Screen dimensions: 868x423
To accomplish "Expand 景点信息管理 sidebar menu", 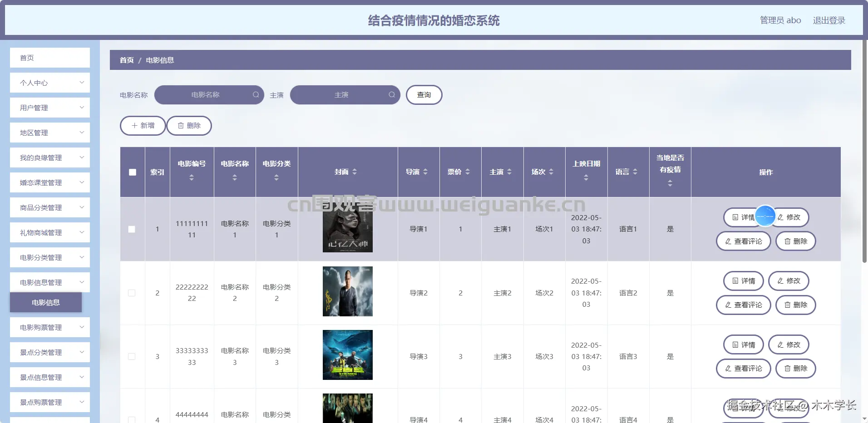I will [x=50, y=377].
